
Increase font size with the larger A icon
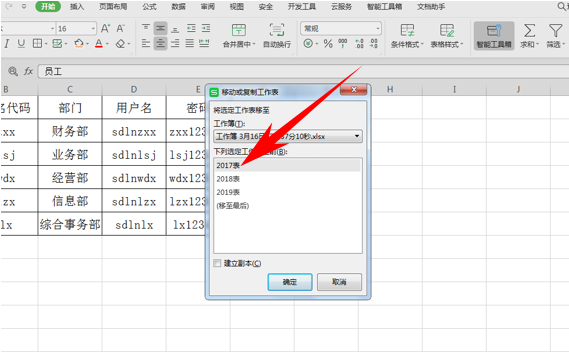105,28
